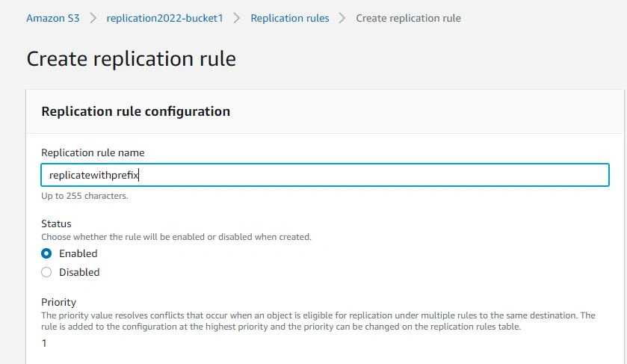The width and height of the screenshot is (627, 364).
Task: Click the Priority section label
Action: pyautogui.click(x=58, y=302)
